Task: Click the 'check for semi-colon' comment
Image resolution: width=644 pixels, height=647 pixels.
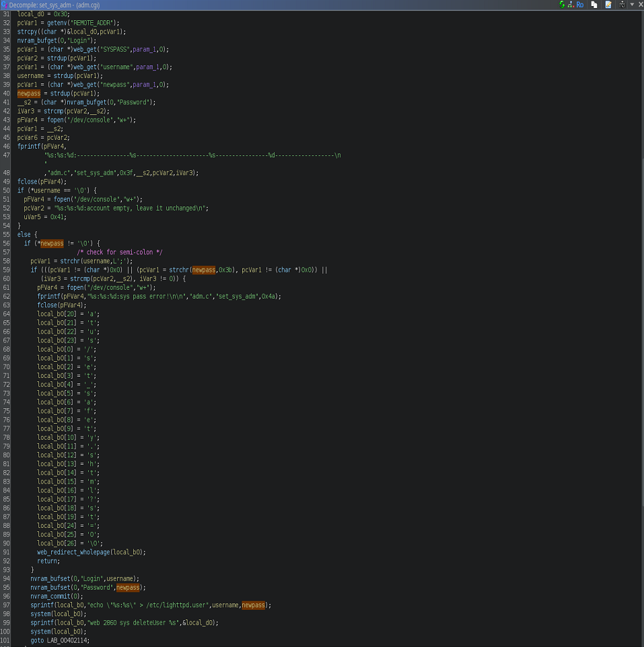Action: pyautogui.click(x=120, y=252)
